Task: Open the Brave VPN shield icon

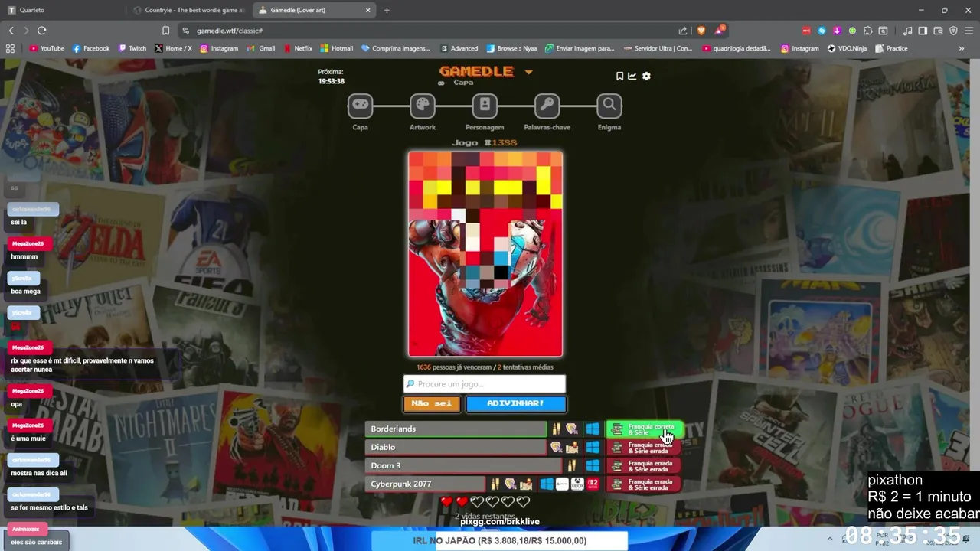Action: [953, 31]
